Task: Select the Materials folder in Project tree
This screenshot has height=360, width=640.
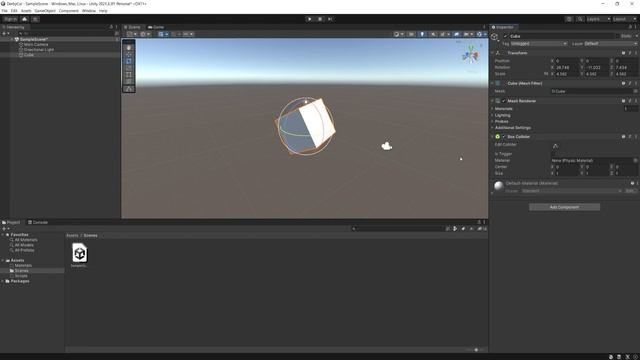Action: tap(23, 266)
